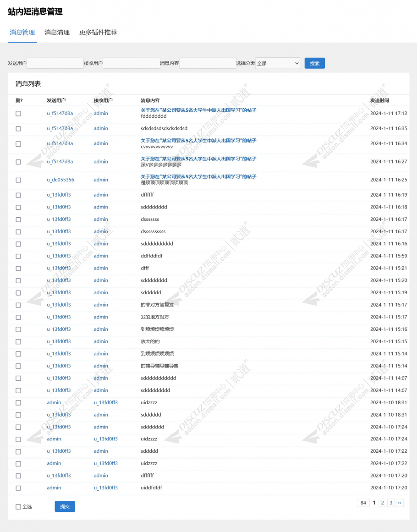Image resolution: width=417 pixels, height=532 pixels.
Task: Click receiver u_13fd0ff3 in the 17:22 uidzzzz row
Action: pyautogui.click(x=106, y=463)
